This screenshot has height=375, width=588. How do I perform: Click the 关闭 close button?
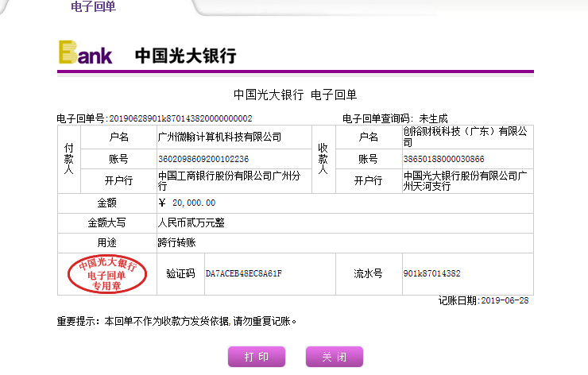(335, 357)
